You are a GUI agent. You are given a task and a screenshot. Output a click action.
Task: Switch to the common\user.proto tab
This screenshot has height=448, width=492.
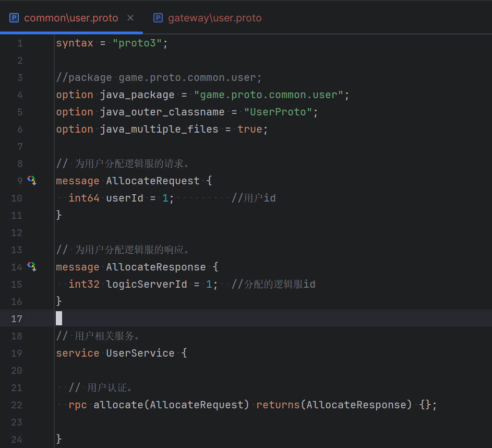pos(71,18)
